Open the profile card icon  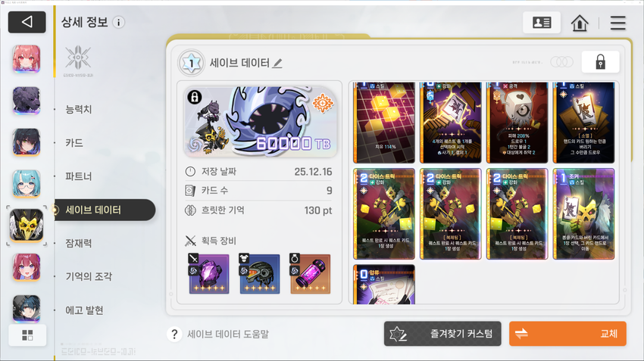[x=541, y=23]
